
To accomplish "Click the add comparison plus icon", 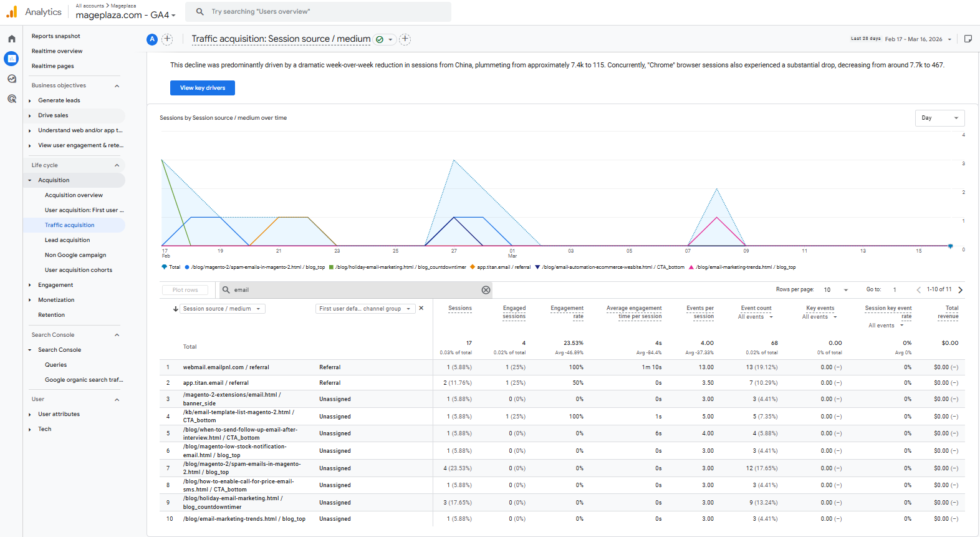I will 167,39.
